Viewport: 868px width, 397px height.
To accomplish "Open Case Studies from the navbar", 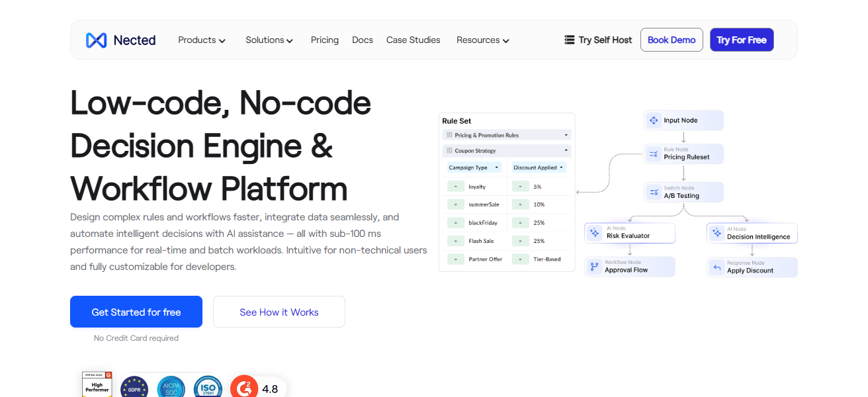I will pyautogui.click(x=413, y=40).
